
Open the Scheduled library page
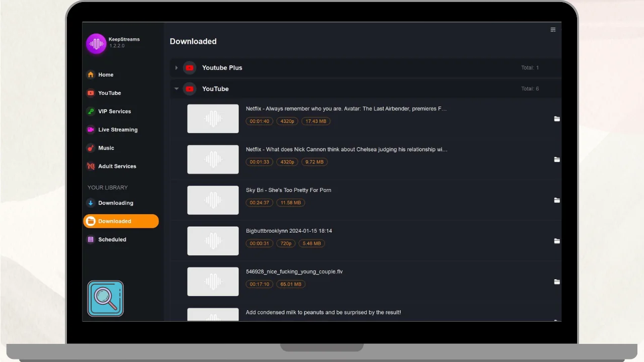click(112, 240)
